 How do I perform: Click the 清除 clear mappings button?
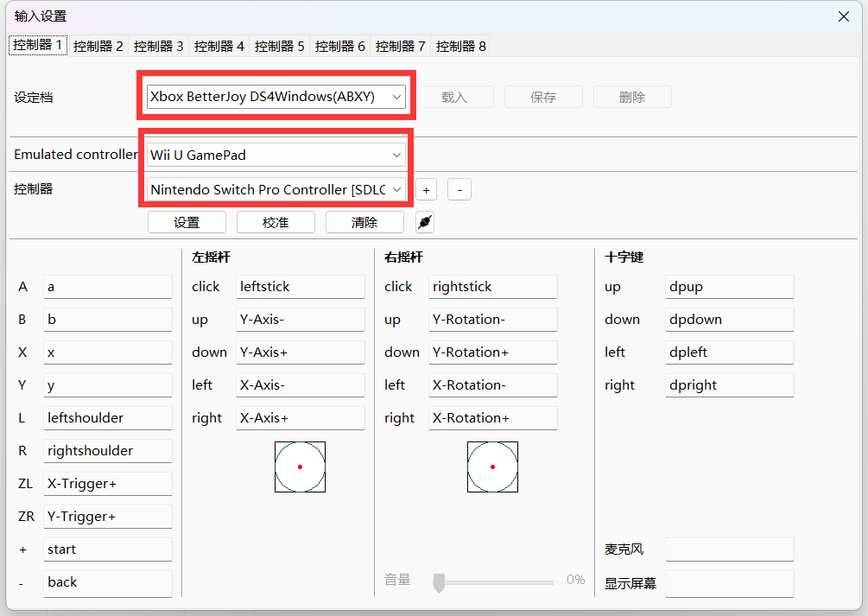tap(364, 222)
